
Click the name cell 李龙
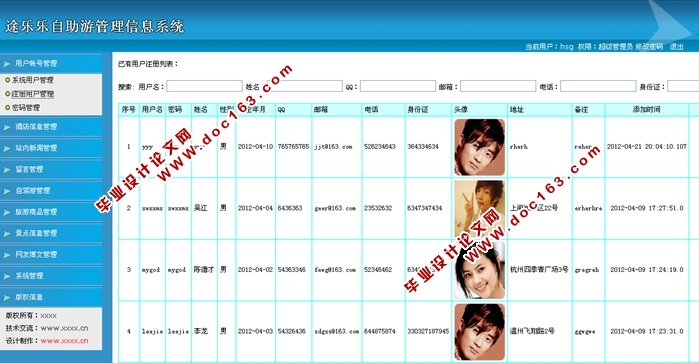[x=201, y=331]
